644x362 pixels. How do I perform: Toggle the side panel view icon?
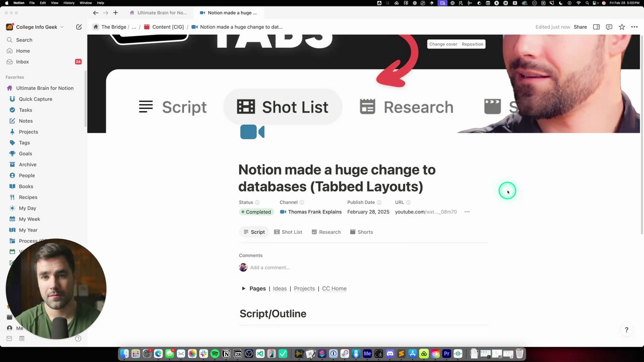coord(596,27)
